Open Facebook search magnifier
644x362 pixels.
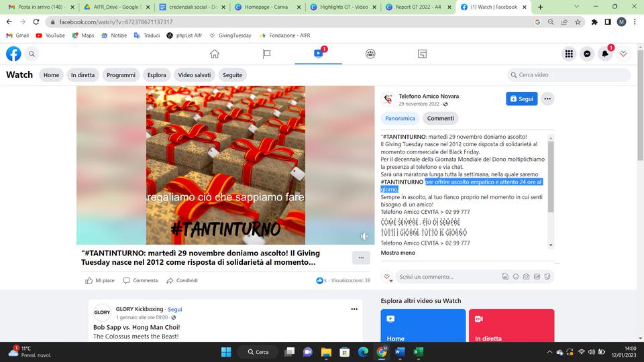pyautogui.click(x=32, y=54)
